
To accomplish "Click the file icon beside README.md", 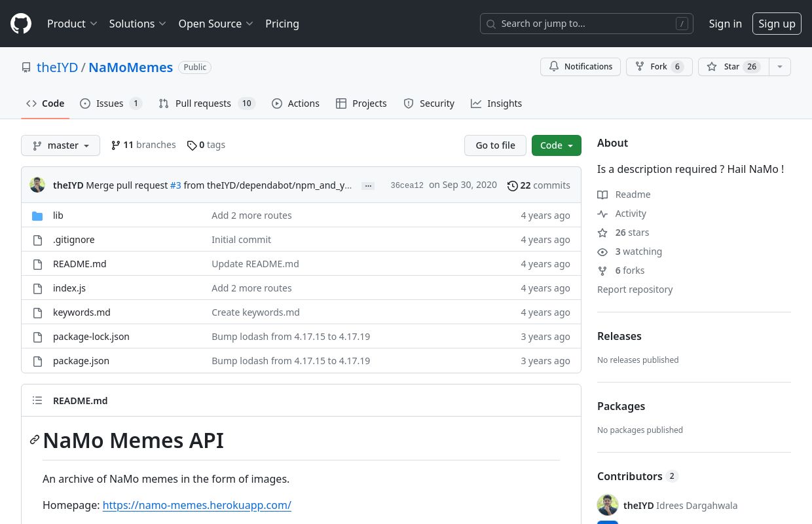I will (37, 264).
